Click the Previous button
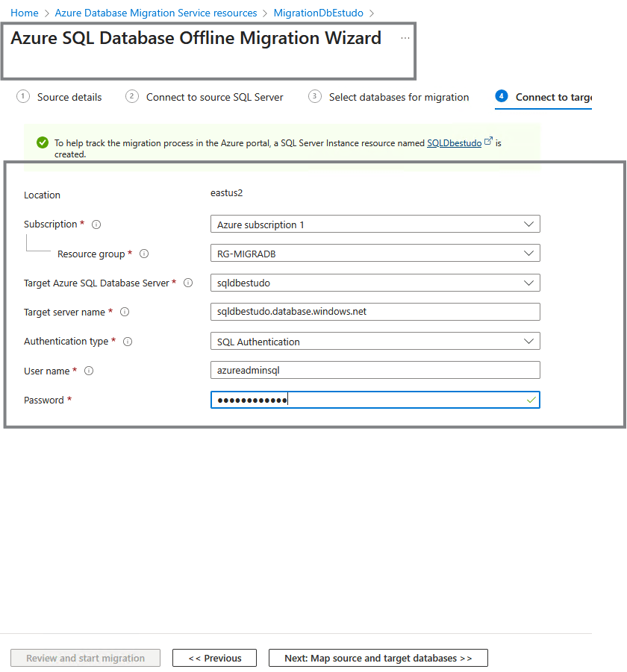Viewport: 627px width, 672px height. [214, 658]
